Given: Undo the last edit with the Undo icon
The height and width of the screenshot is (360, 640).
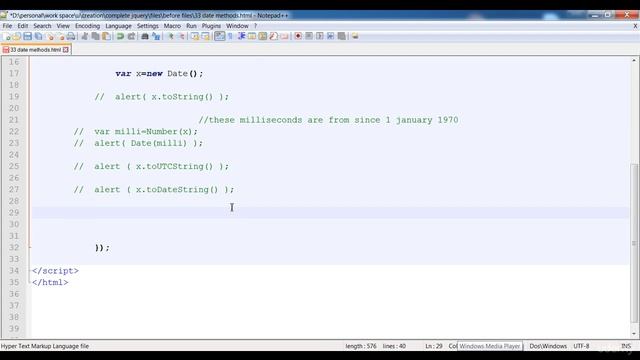Looking at the screenshot, I should 120,36.
